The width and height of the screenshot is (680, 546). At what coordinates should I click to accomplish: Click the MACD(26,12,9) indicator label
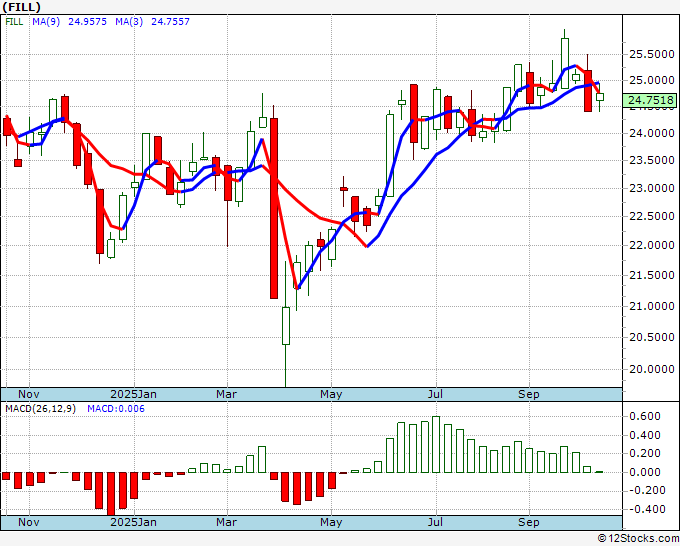(40, 409)
